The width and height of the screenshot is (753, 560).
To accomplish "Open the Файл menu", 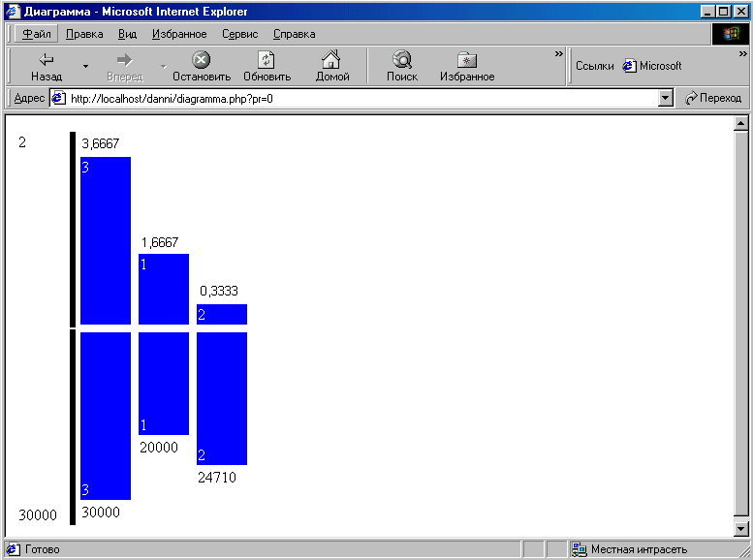I will click(37, 34).
